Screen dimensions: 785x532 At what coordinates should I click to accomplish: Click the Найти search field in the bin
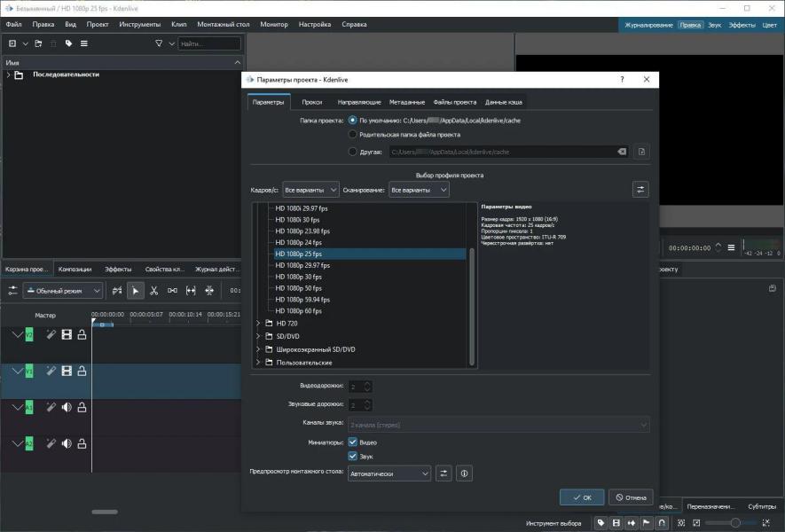209,43
